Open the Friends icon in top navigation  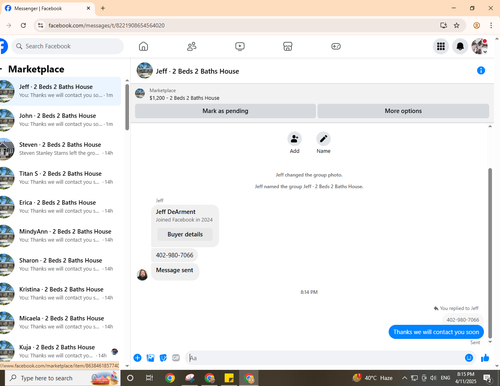pos(192,46)
